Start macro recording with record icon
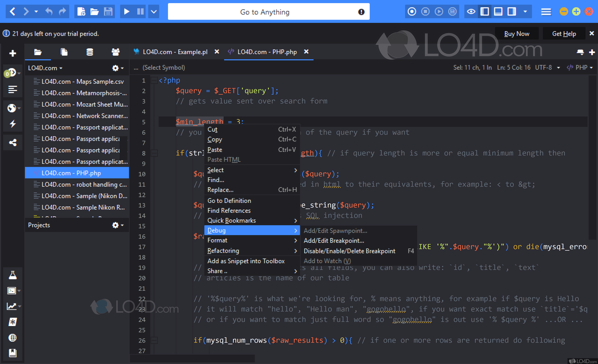Viewport: 598px width, 364px height. (x=412, y=11)
